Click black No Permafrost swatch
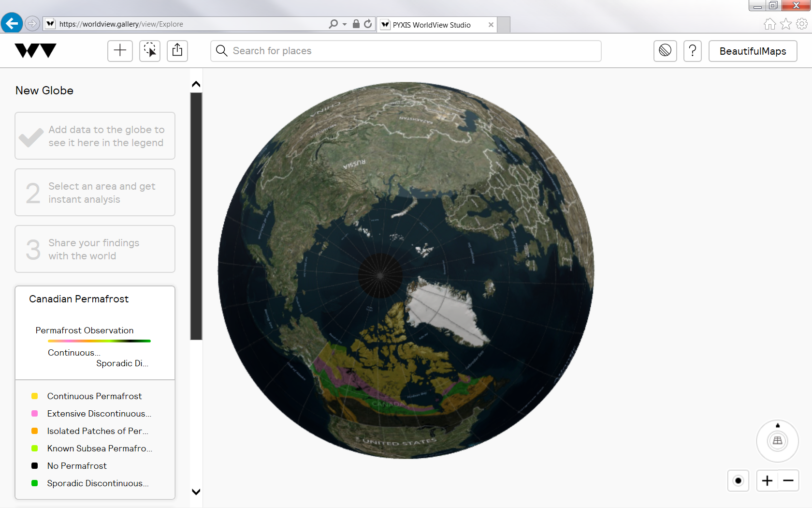The image size is (812, 508). 34,466
